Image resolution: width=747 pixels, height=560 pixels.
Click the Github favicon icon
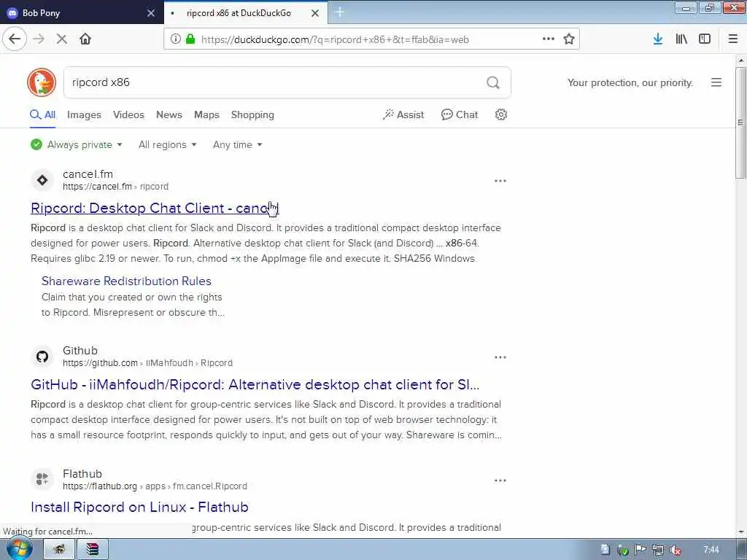coord(42,357)
